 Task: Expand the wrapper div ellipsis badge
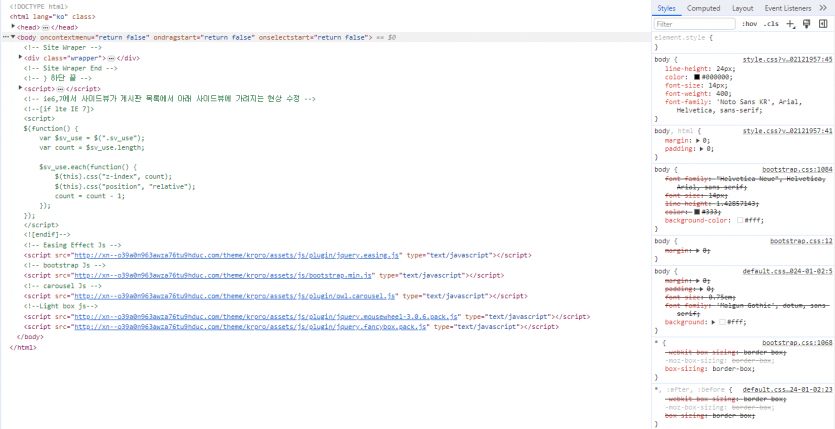tap(111, 58)
